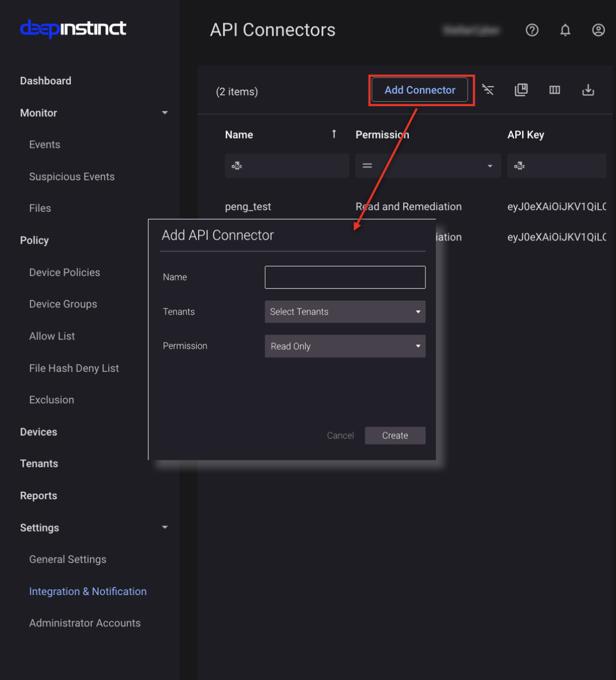Screen dimensions: 616x680
Task: Click the Deep Instinct logo
Action: coord(73,29)
